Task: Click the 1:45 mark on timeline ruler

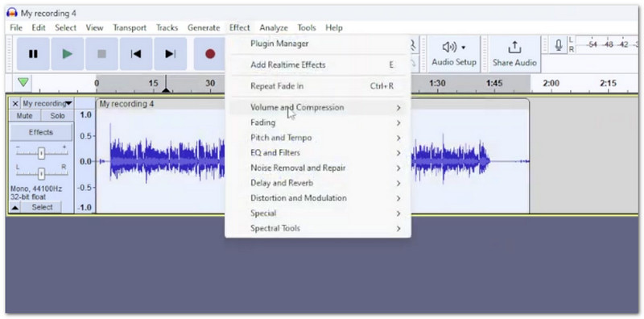Action: (x=494, y=84)
